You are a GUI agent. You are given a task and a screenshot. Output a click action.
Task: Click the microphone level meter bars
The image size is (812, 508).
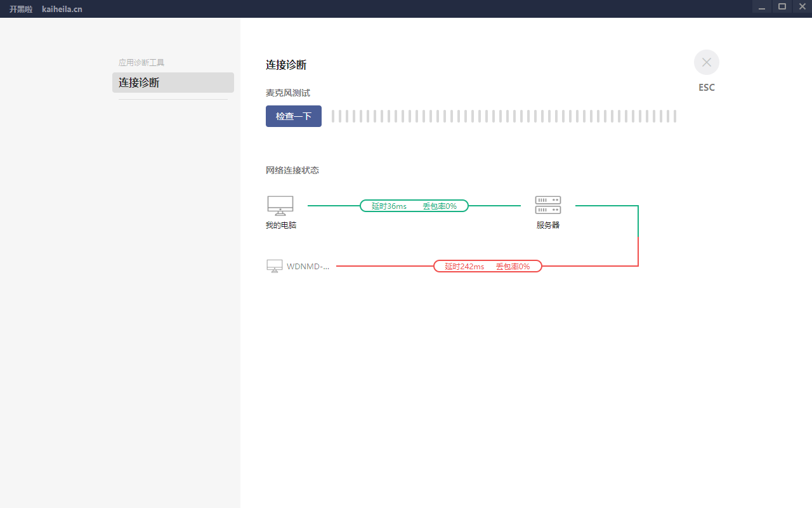pyautogui.click(x=504, y=116)
